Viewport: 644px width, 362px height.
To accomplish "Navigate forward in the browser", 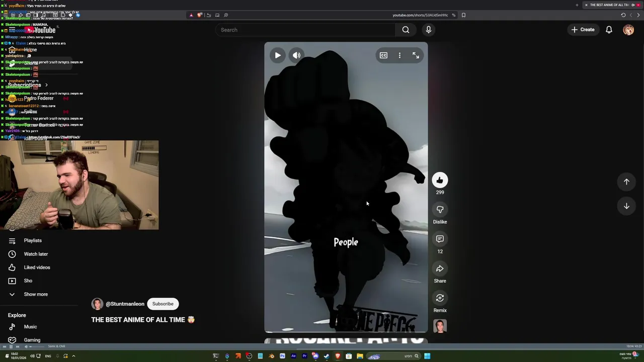I will 631,15.
